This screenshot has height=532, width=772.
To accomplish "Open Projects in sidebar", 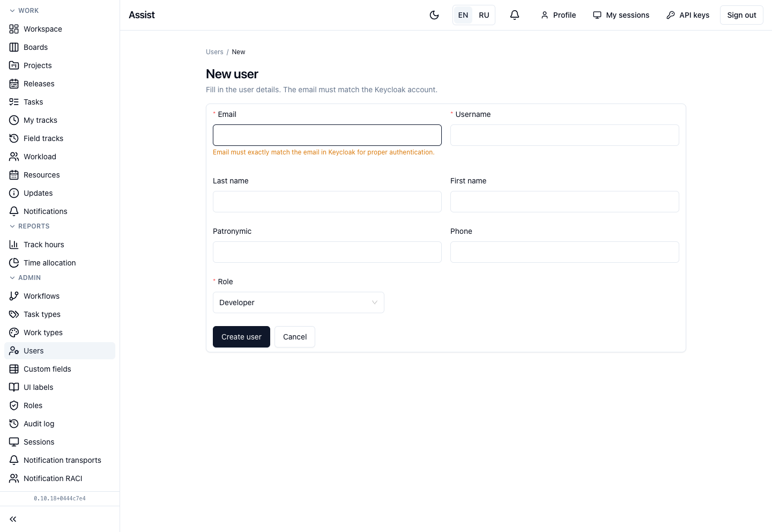I will pyautogui.click(x=60, y=65).
